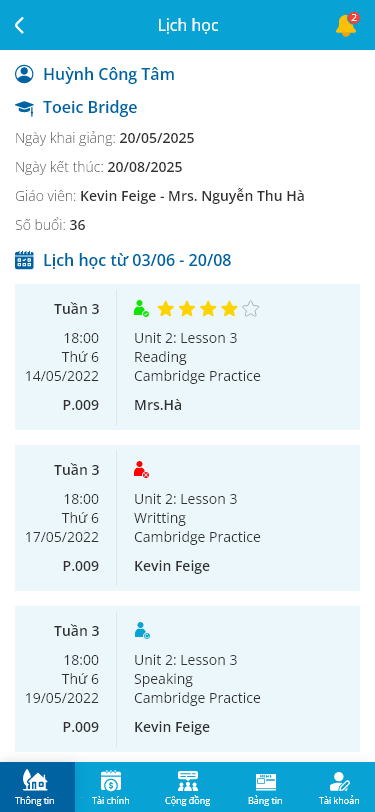Click student name Huỳnh Công Tâm
375x812 pixels.
109,74
